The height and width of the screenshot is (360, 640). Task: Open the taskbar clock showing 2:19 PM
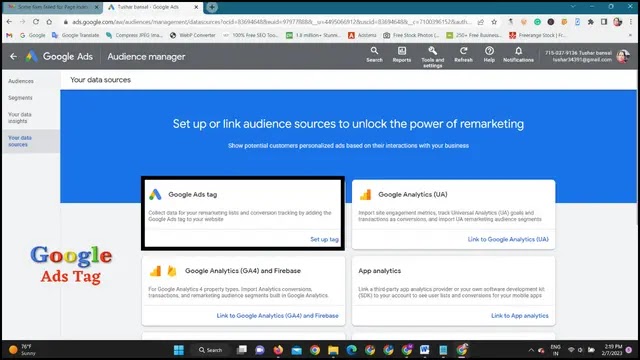tap(612, 350)
